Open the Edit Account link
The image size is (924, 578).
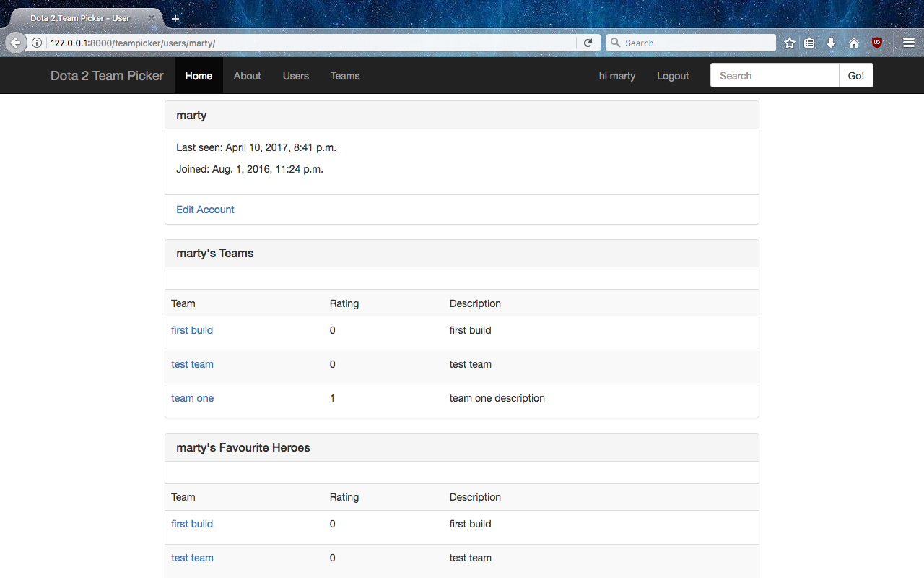[206, 210]
